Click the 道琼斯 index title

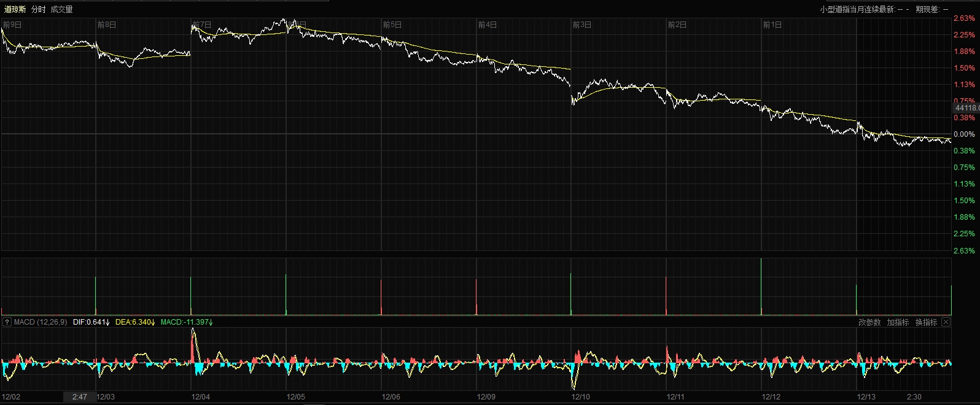(x=15, y=9)
